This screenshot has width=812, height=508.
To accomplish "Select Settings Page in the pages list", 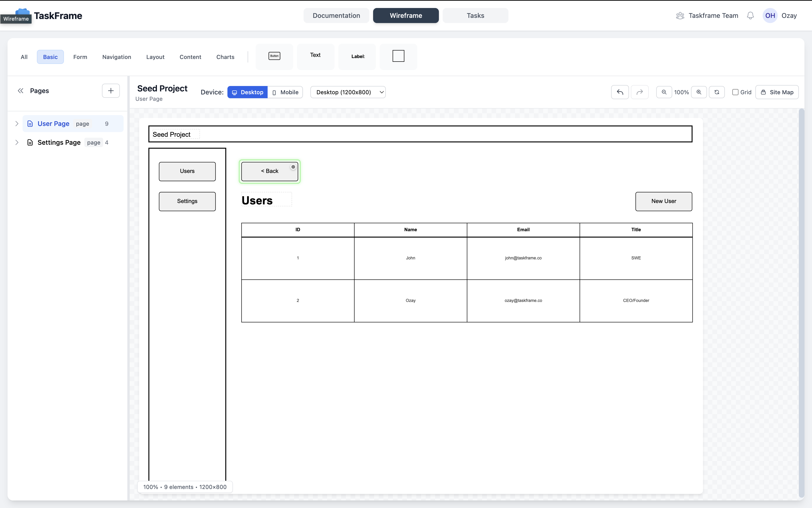I will [x=73, y=142].
